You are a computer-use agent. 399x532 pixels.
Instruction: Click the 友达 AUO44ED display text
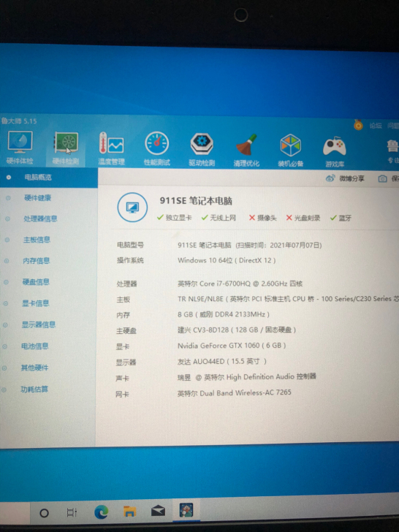(x=222, y=361)
